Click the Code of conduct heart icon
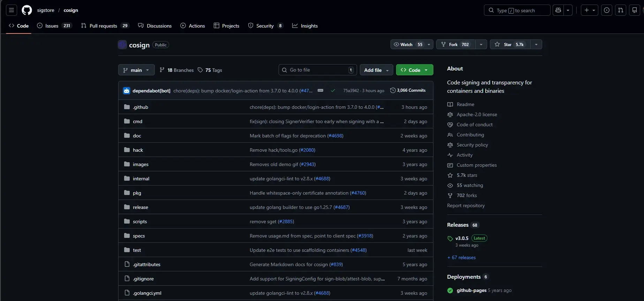 (x=450, y=125)
